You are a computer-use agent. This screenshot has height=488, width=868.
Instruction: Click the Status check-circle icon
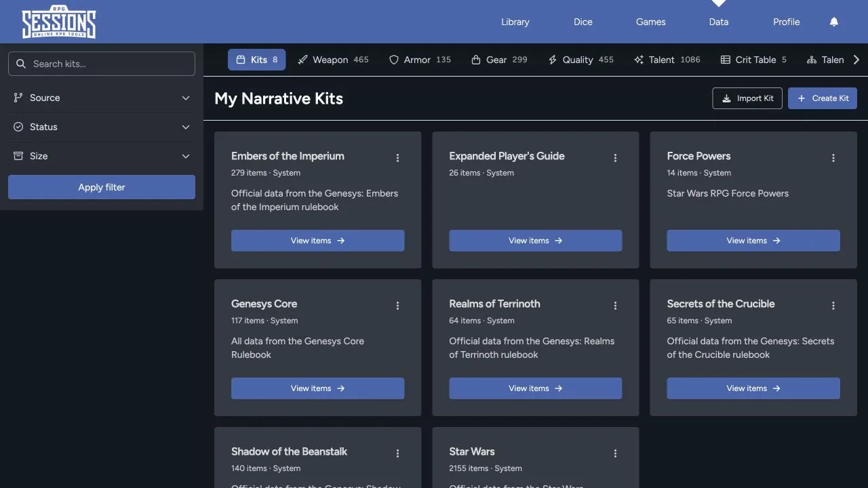pyautogui.click(x=18, y=127)
